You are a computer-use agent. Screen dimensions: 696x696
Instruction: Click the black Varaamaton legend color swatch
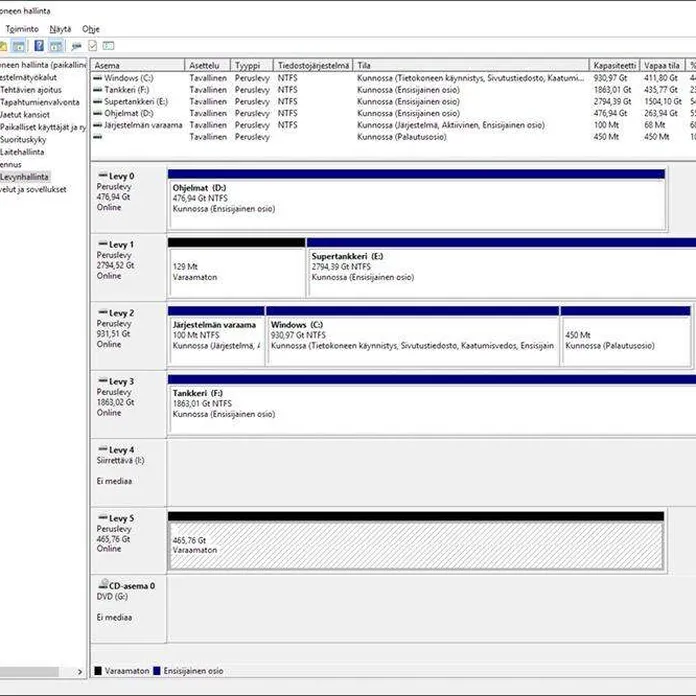point(98,671)
